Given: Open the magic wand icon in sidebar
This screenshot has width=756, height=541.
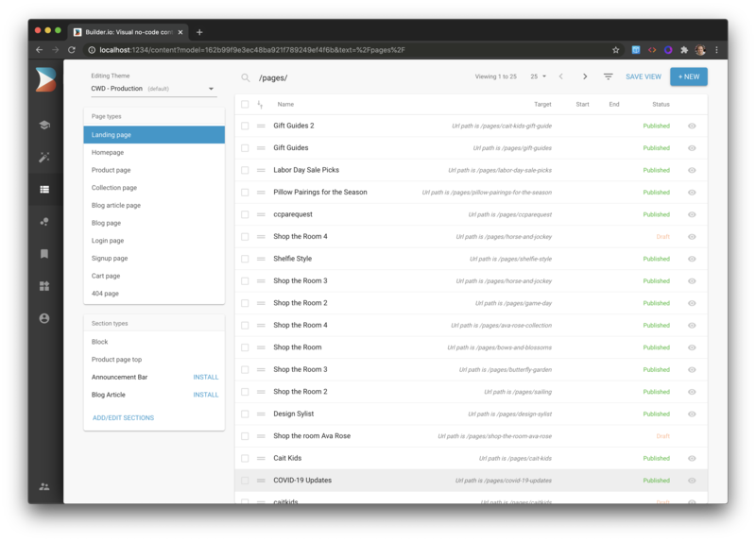Looking at the screenshot, I should (x=44, y=157).
